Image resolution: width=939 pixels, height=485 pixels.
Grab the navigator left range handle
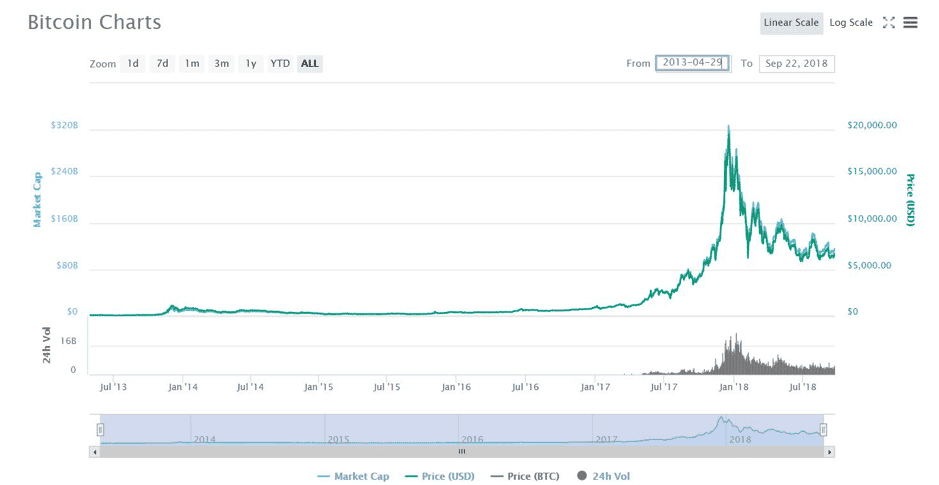click(101, 429)
